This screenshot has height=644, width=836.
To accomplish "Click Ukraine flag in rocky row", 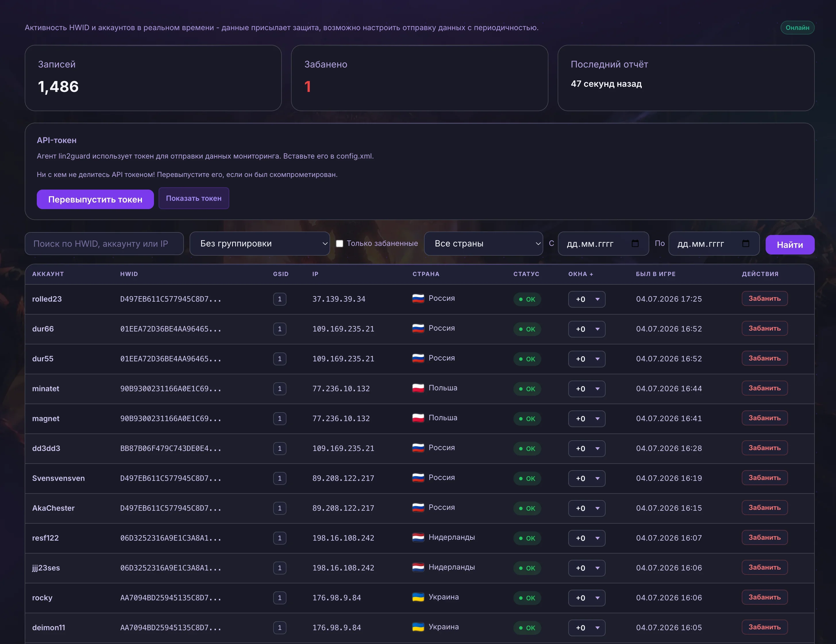I will click(418, 597).
